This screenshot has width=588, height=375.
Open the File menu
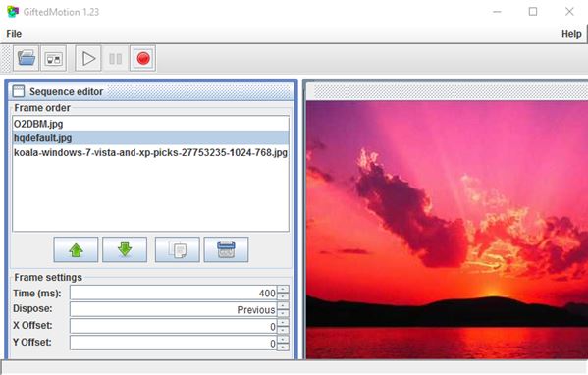click(14, 34)
